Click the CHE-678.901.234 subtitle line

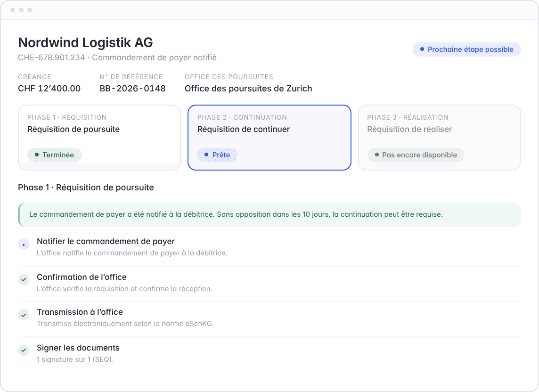click(x=117, y=57)
